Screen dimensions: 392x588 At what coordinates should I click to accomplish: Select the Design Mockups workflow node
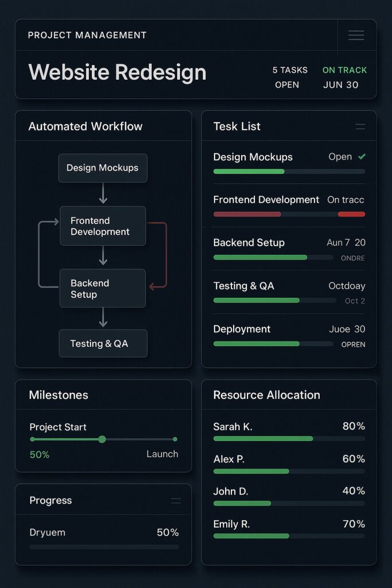tap(103, 168)
